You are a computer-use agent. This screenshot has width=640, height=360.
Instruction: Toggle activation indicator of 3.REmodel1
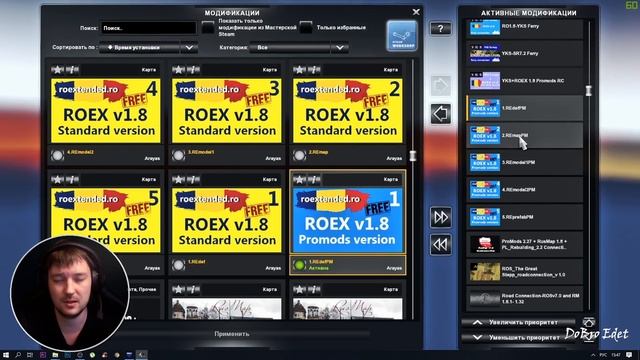[178, 155]
